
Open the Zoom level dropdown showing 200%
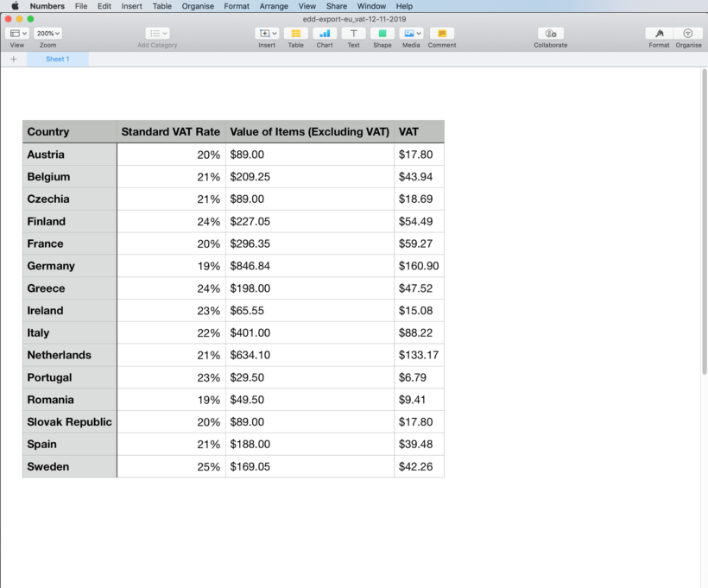(47, 33)
